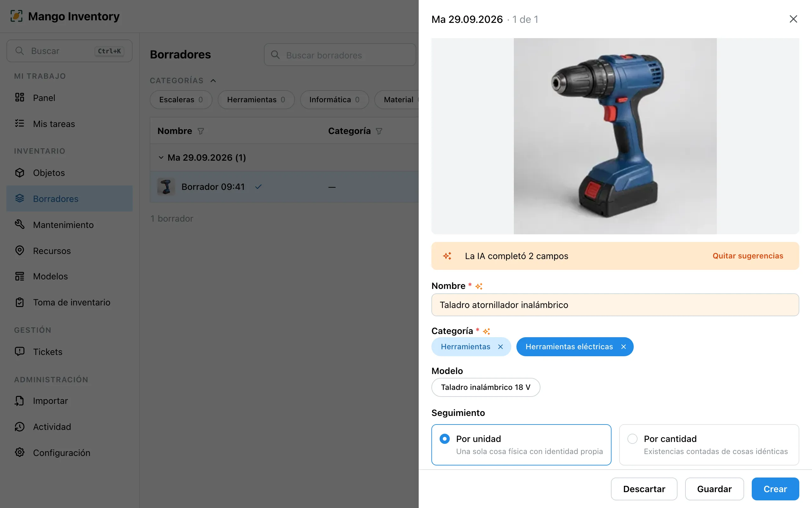Open the Modelo Taladro inalámbrico 18 V selector
The width and height of the screenshot is (812, 508).
486,387
